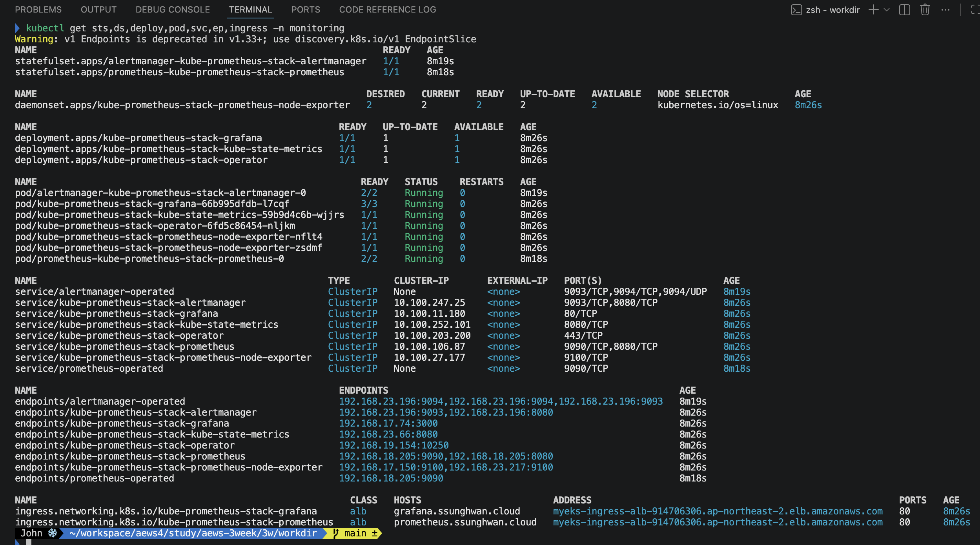Open the DEBUG CONSOLE tab
The width and height of the screenshot is (980, 545).
tap(173, 9)
